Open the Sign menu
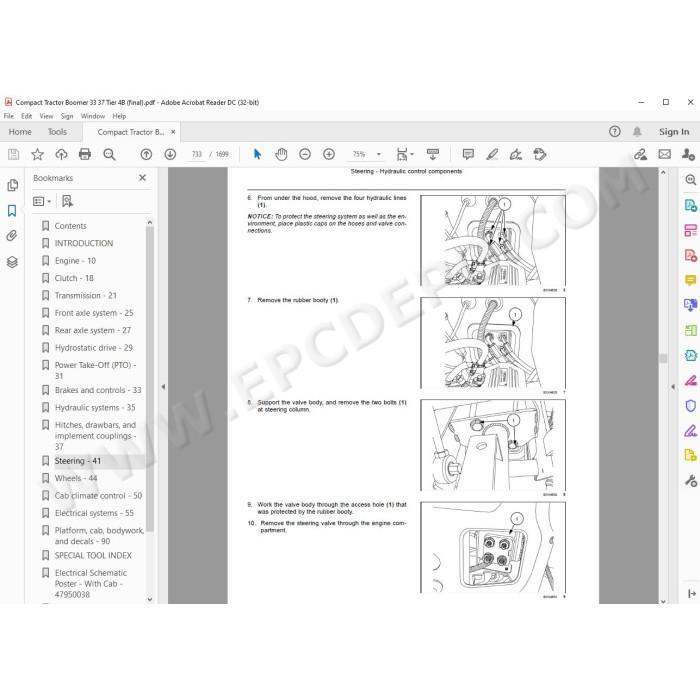Image resolution: width=700 pixels, height=700 pixels. point(67,116)
